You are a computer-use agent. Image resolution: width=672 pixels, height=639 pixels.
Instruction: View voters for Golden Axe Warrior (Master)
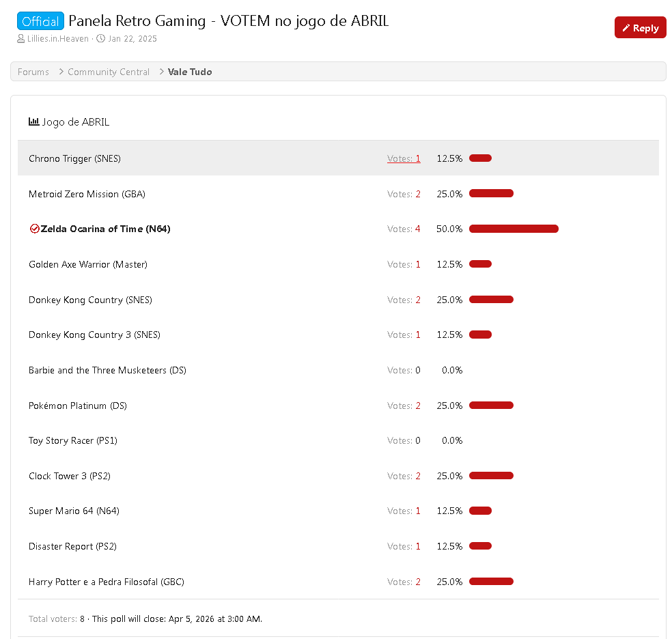(x=404, y=264)
